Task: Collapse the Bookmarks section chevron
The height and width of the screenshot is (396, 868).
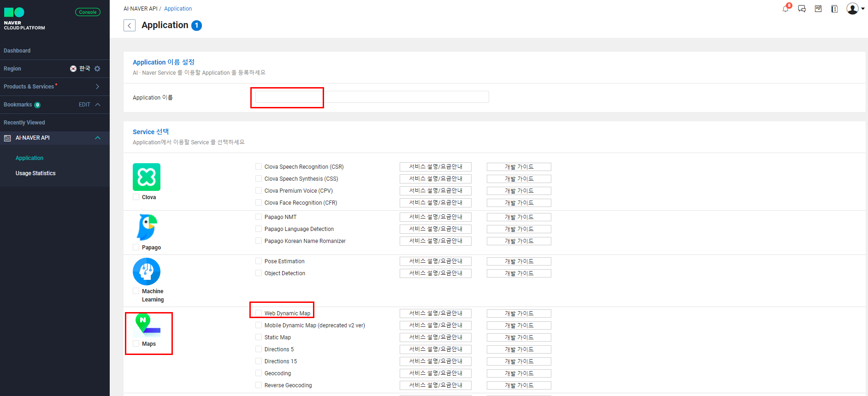Action: 98,105
